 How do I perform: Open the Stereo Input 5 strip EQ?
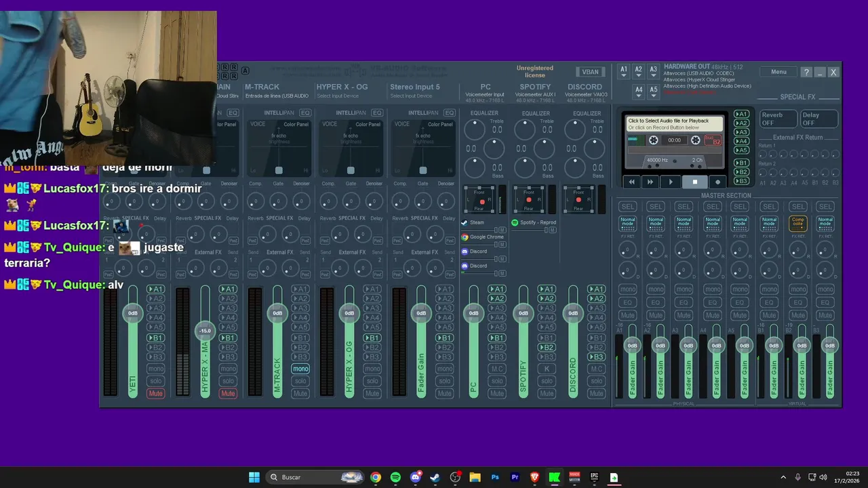(x=449, y=113)
